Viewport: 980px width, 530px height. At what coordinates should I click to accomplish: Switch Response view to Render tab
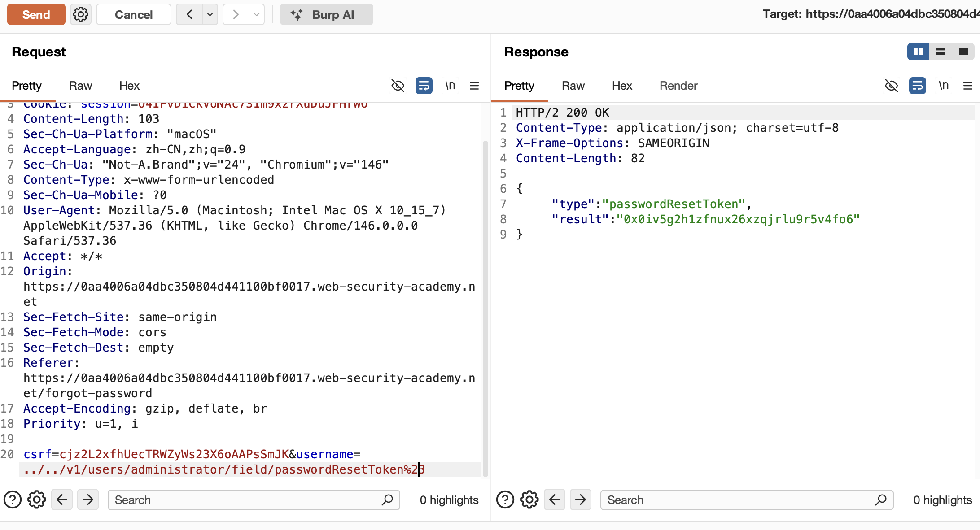(678, 86)
